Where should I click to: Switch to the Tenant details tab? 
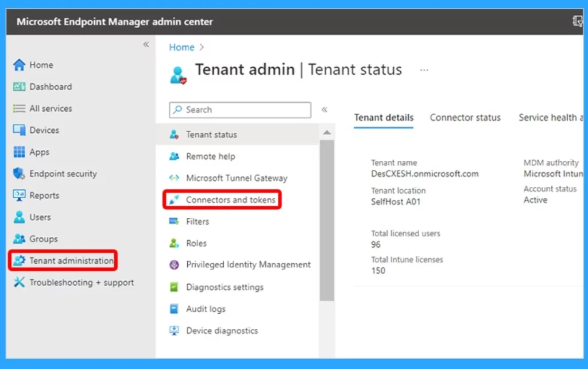coord(384,117)
